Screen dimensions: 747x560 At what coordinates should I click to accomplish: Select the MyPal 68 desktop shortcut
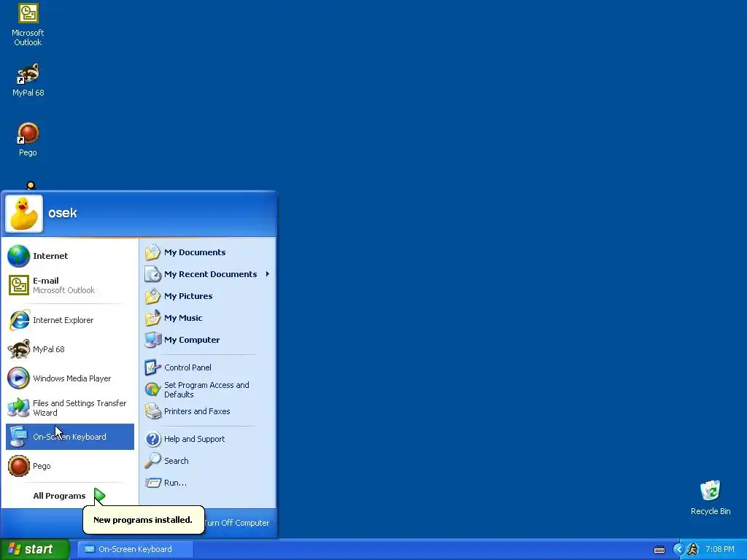tap(28, 80)
